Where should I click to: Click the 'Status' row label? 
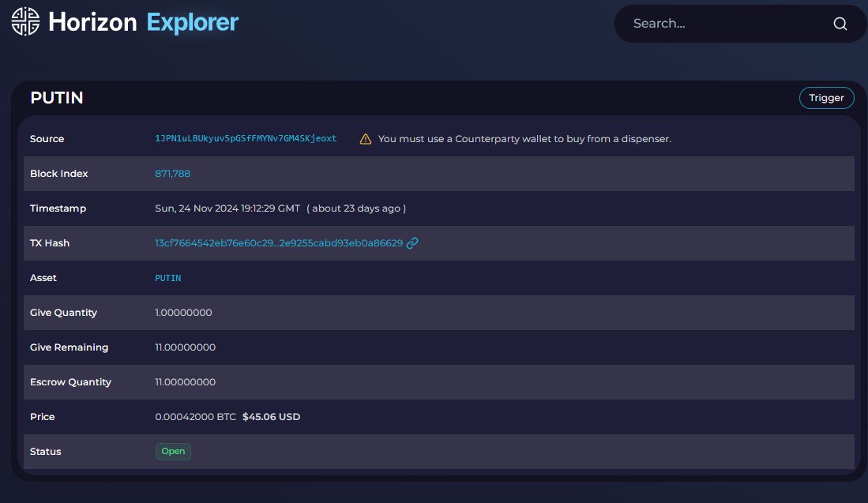45,452
